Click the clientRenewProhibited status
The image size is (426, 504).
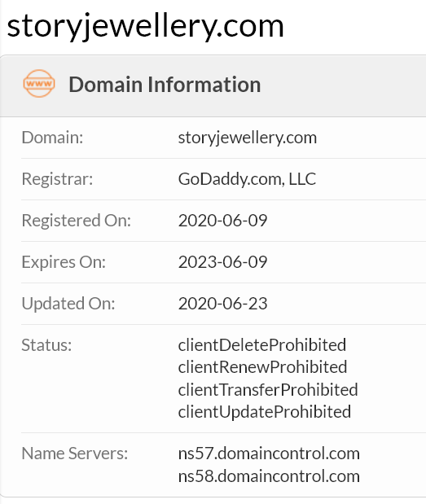tap(262, 367)
